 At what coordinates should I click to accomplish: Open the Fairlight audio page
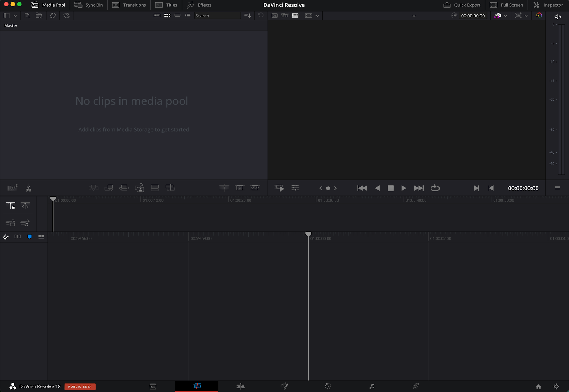[372, 386]
